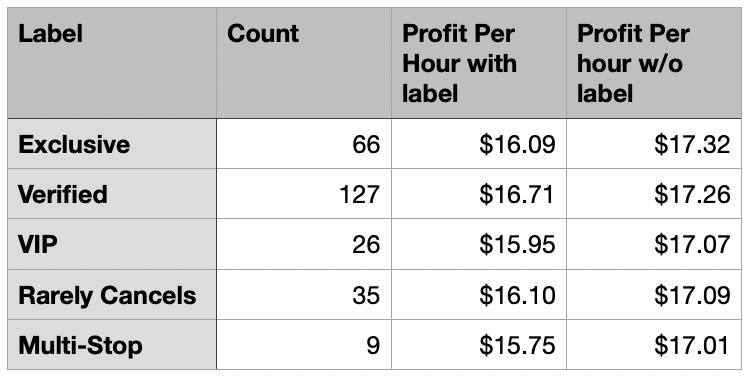Select the $17.09 profit cell
Screen dimensions: 750x384
[x=654, y=295]
